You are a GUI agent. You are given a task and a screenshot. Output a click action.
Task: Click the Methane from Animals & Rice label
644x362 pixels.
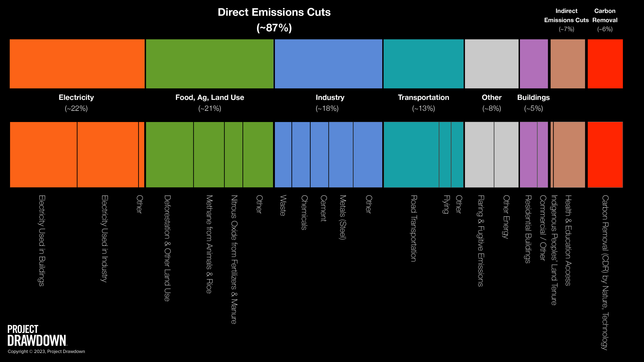[x=209, y=244]
